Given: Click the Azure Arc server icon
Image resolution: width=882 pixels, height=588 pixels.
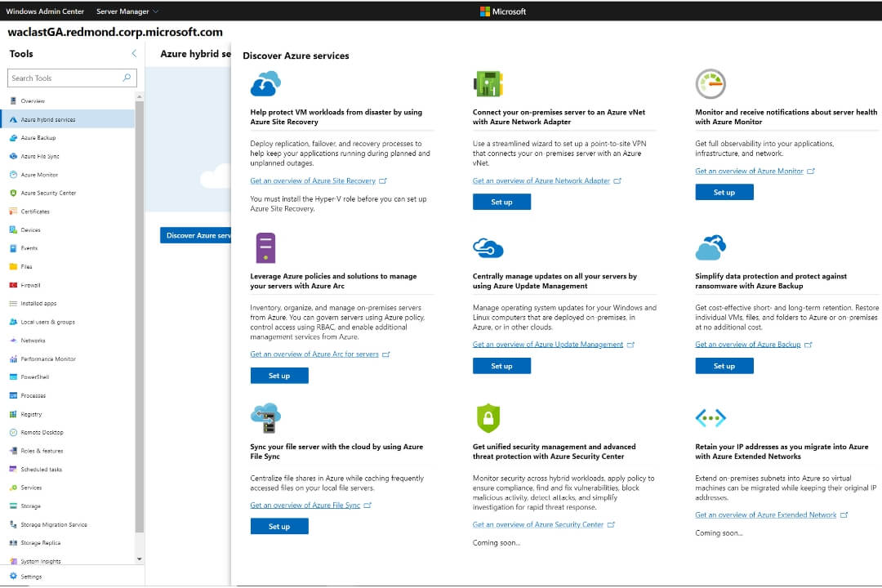Looking at the screenshot, I should pos(265,247).
